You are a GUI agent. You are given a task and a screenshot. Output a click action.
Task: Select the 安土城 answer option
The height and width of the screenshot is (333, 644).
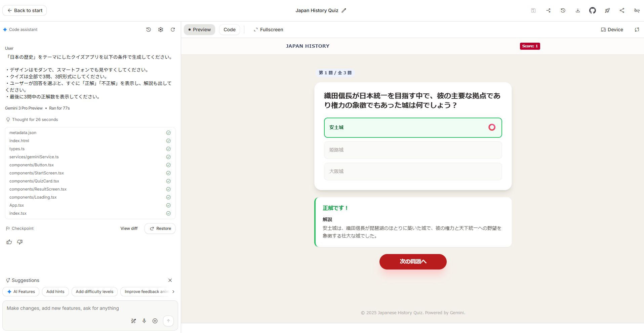click(x=413, y=128)
